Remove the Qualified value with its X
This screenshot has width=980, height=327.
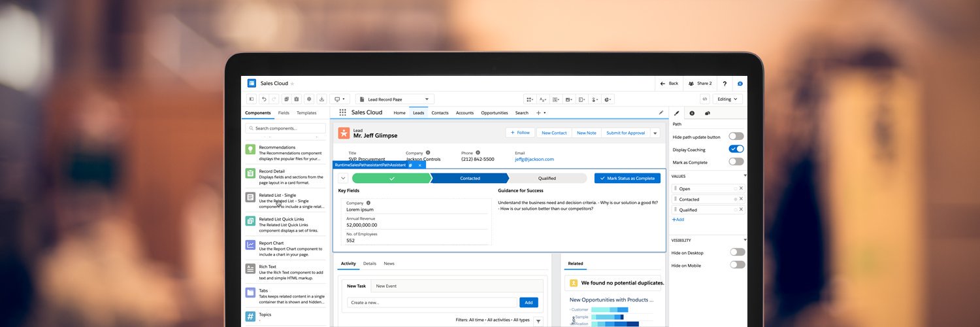[x=741, y=209]
